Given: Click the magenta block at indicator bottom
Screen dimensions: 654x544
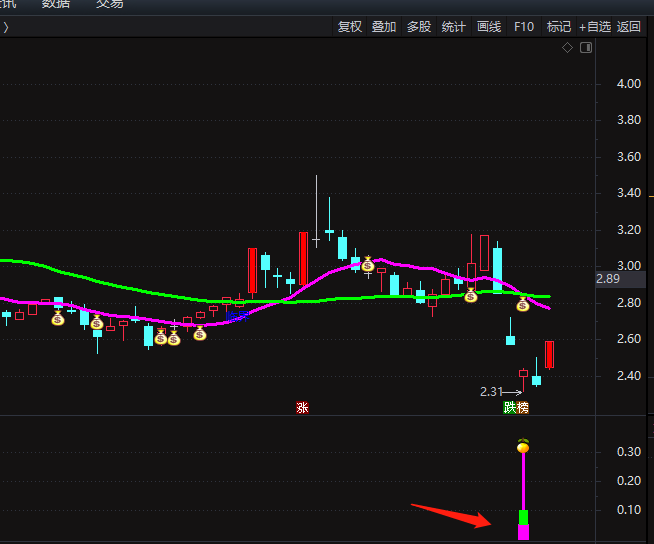Looking at the screenshot, I should 523,532.
